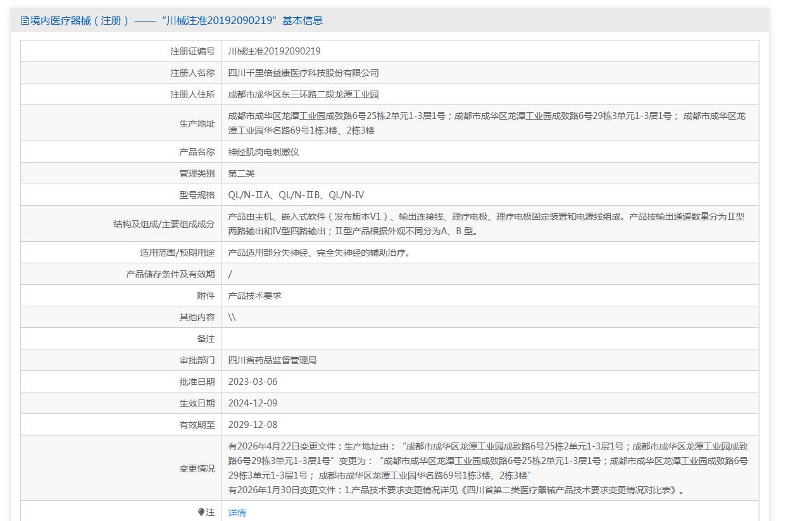Select the address 成都市成华区东三环路二段龙潭工业园
This screenshot has height=521, width=812.
303,94
